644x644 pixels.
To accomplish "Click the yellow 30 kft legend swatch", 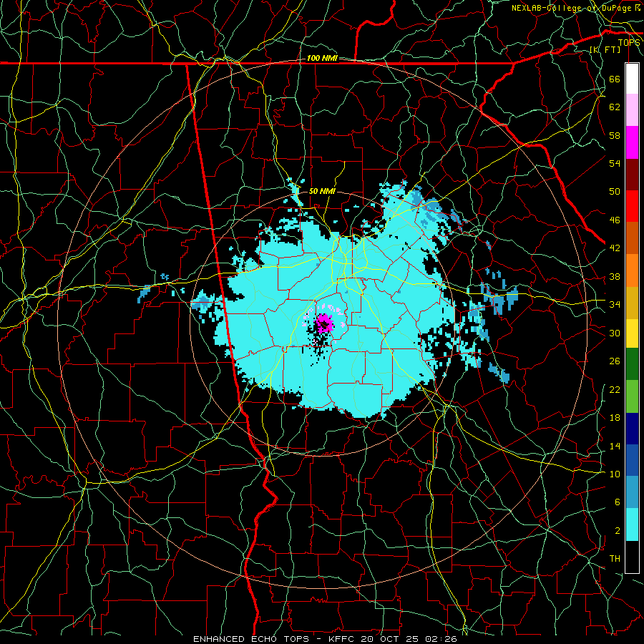I will point(632,333).
